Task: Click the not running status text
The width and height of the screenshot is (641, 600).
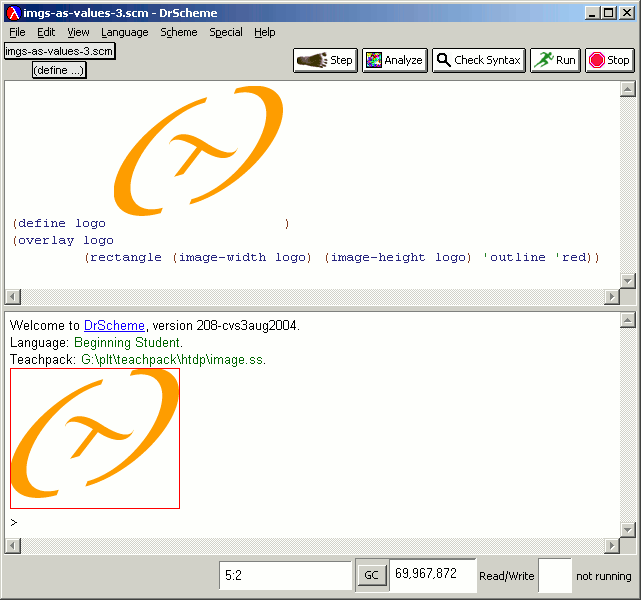Action: click(604, 576)
